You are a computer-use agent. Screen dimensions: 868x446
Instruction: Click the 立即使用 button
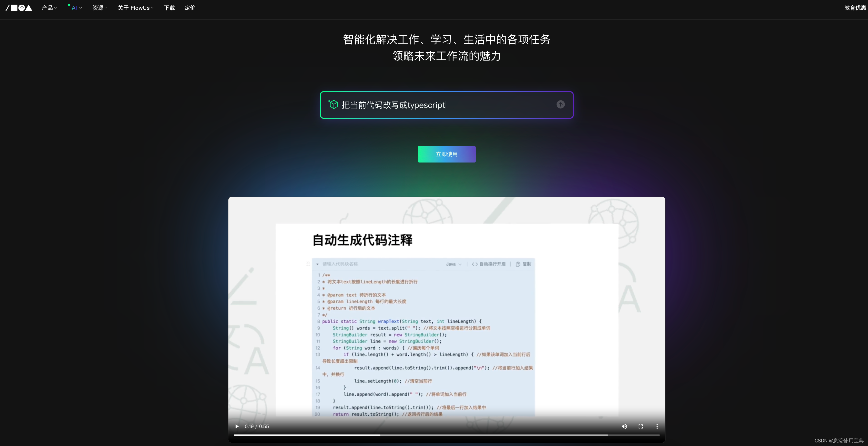(447, 154)
